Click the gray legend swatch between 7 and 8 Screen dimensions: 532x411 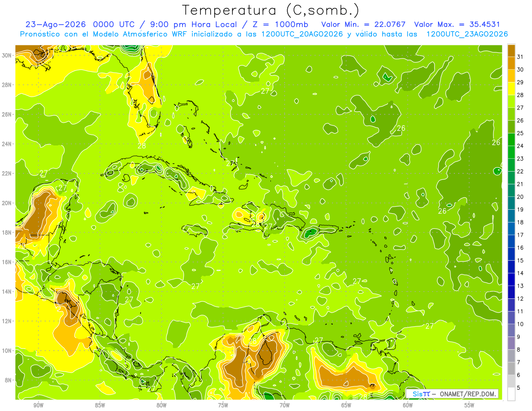point(511,356)
